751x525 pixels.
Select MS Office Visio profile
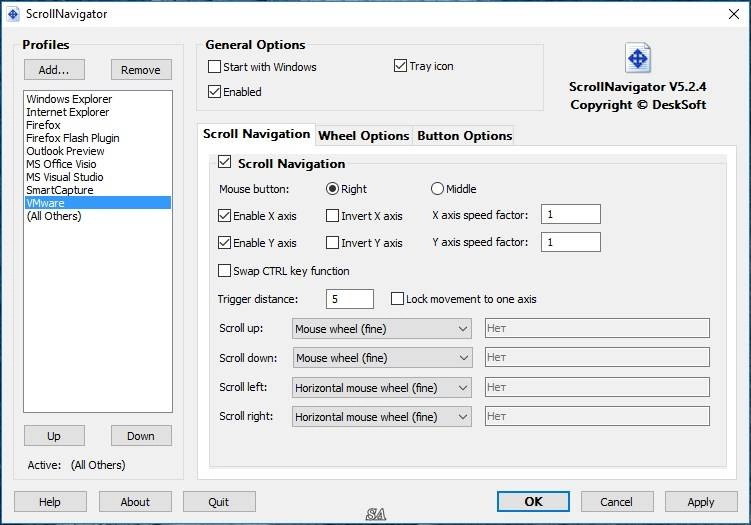click(x=98, y=164)
